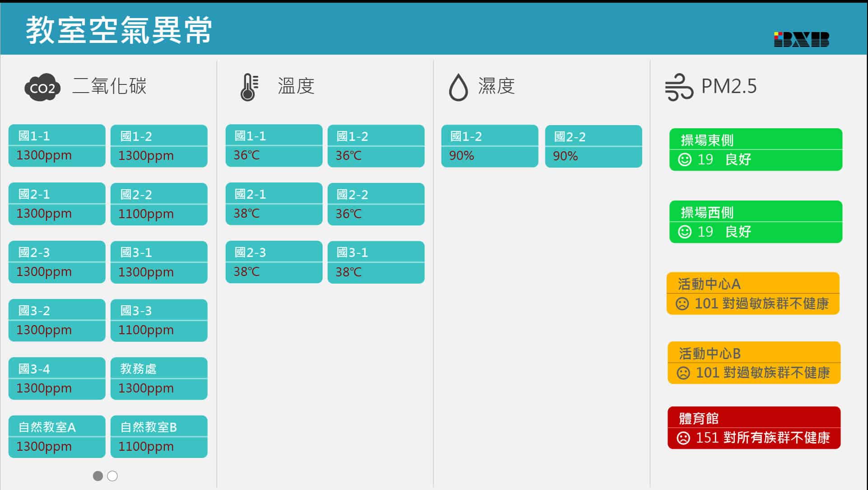Click the orange 活動中心B status card
The image size is (868, 490).
tap(754, 363)
